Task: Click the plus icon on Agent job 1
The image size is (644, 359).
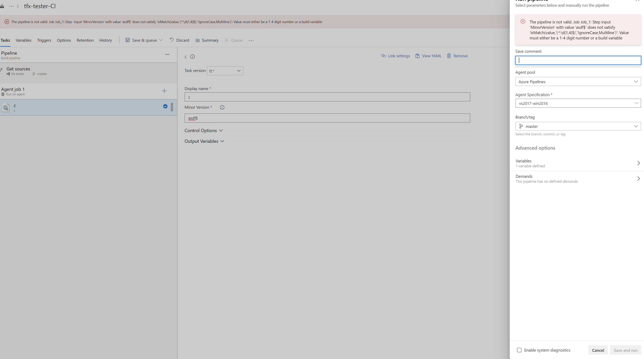Action: click(x=164, y=91)
